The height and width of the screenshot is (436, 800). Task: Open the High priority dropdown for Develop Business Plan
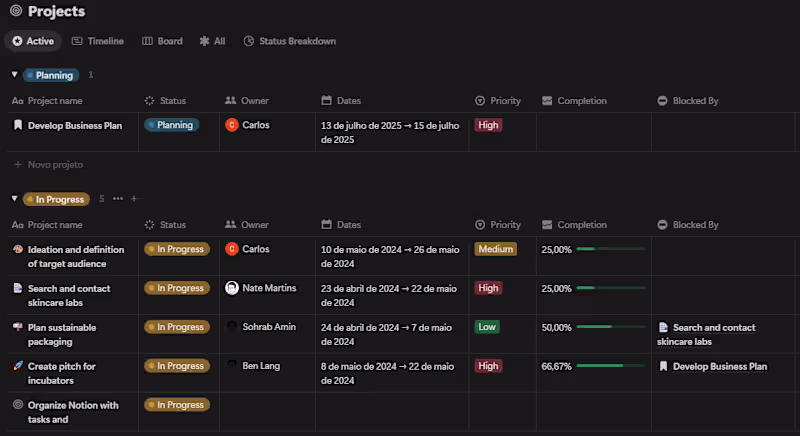pos(488,125)
